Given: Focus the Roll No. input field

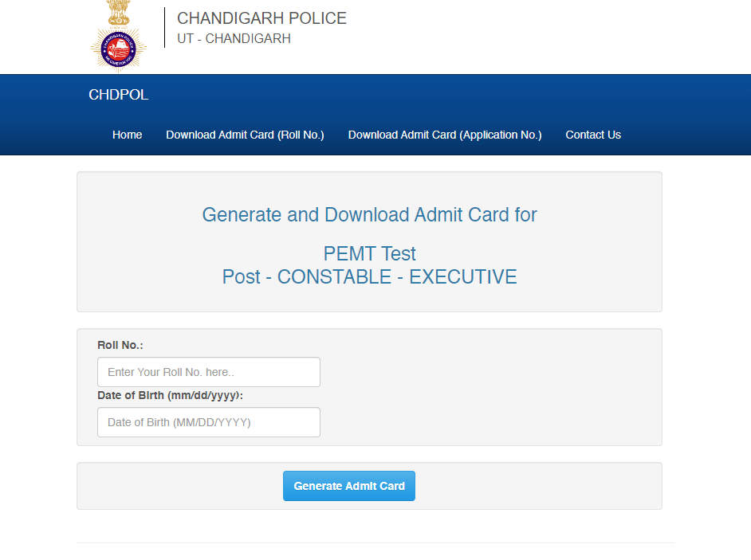Looking at the screenshot, I should click(x=208, y=372).
